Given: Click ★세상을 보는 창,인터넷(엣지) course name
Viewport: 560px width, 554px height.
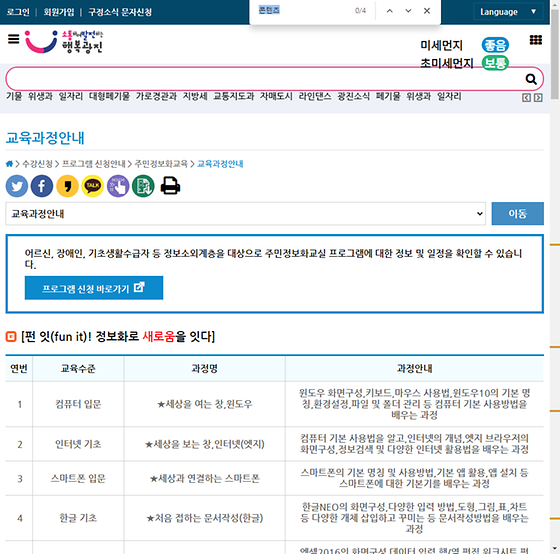Looking at the screenshot, I should coord(205,444).
